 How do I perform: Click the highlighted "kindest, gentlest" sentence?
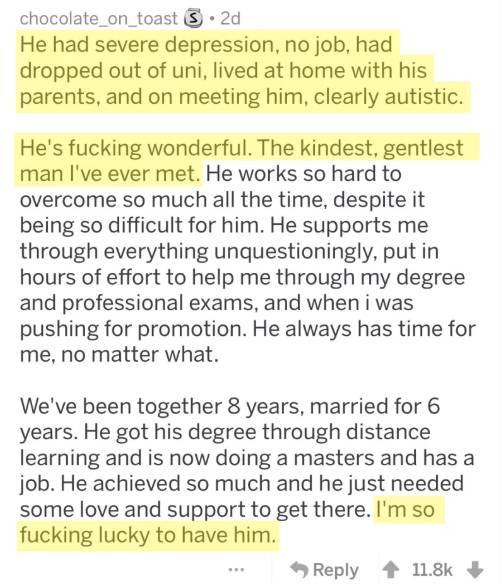tap(381, 148)
